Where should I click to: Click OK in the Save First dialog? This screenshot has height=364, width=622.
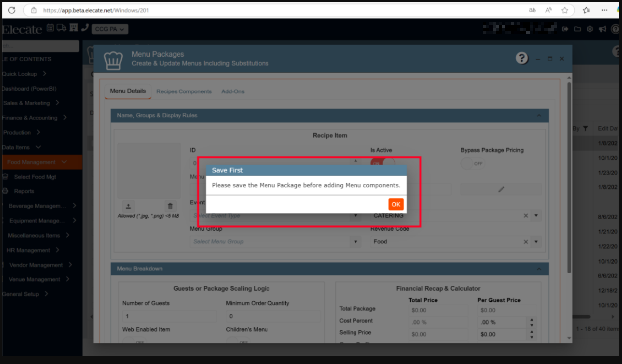(x=396, y=204)
